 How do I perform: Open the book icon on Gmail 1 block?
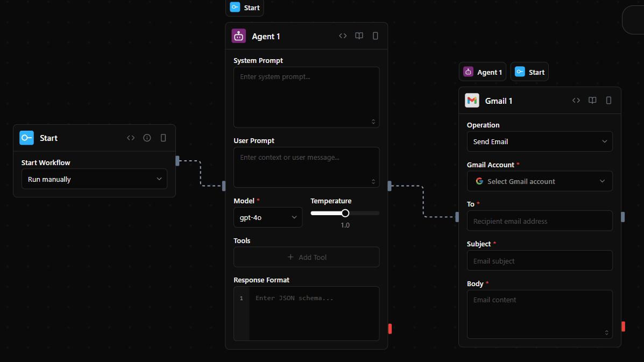pyautogui.click(x=592, y=101)
